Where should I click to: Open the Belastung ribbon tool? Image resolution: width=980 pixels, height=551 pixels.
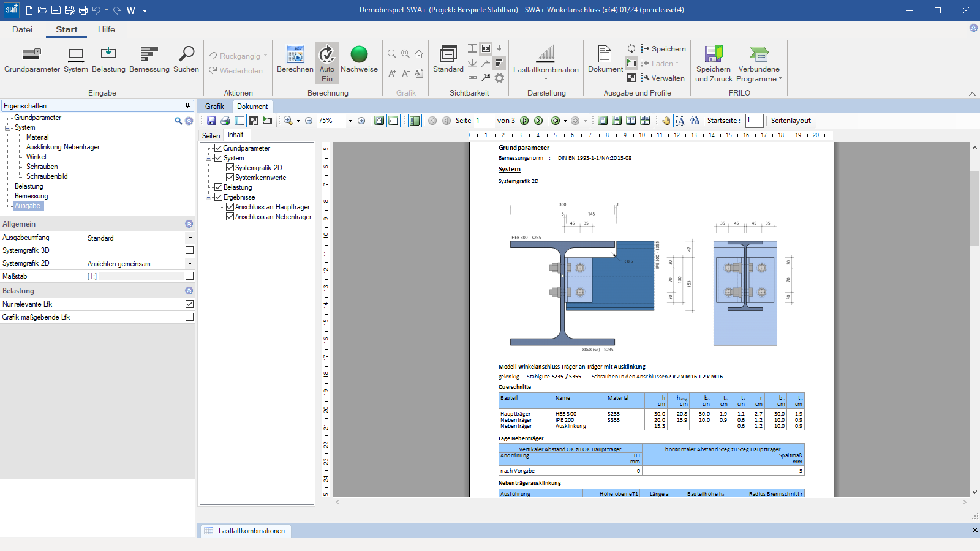tap(108, 60)
